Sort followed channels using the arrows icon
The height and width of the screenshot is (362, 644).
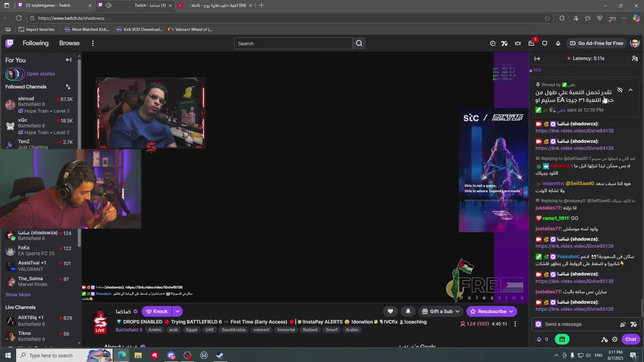tap(68, 87)
